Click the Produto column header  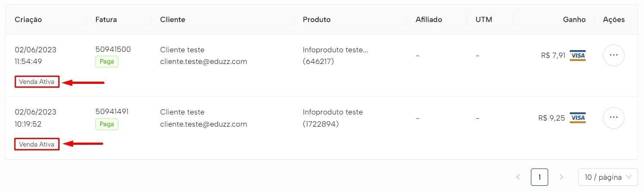pyautogui.click(x=316, y=19)
